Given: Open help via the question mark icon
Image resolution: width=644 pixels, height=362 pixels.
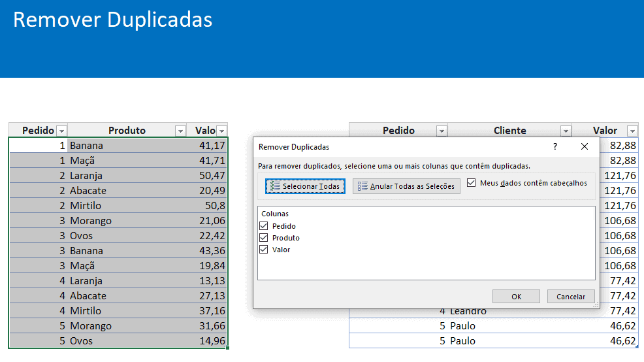Looking at the screenshot, I should coord(555,146).
